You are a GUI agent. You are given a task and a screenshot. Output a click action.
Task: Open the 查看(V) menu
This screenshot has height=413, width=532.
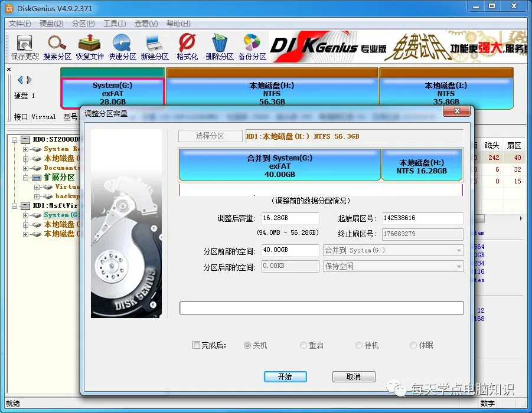coord(146,24)
